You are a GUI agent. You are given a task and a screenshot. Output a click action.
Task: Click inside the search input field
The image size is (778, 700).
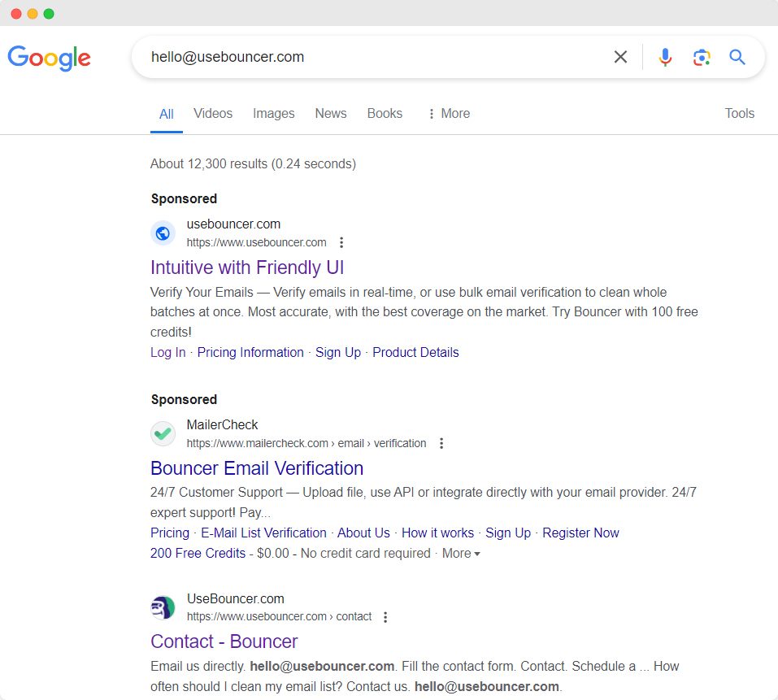(366, 57)
